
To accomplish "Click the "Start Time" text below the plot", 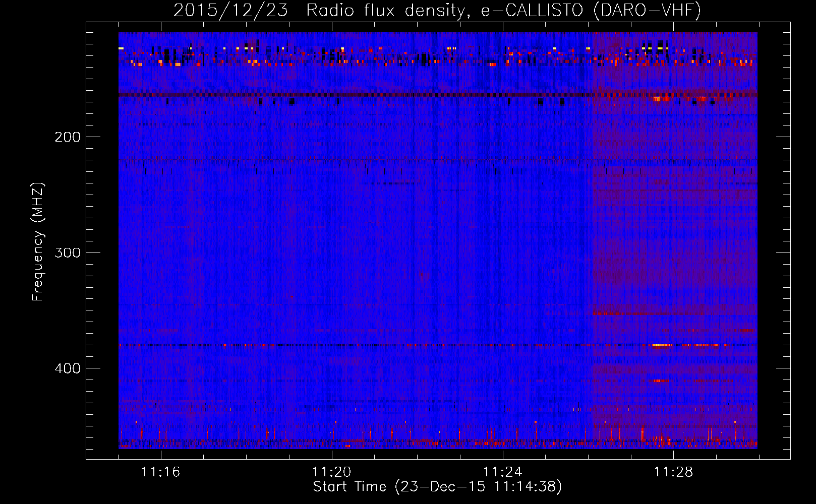I will (x=349, y=487).
